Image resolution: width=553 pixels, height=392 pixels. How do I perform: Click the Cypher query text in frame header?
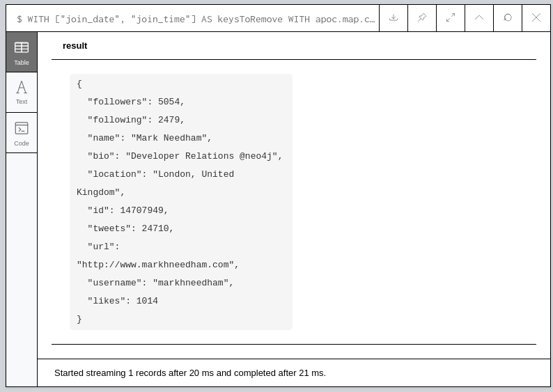coord(196,19)
